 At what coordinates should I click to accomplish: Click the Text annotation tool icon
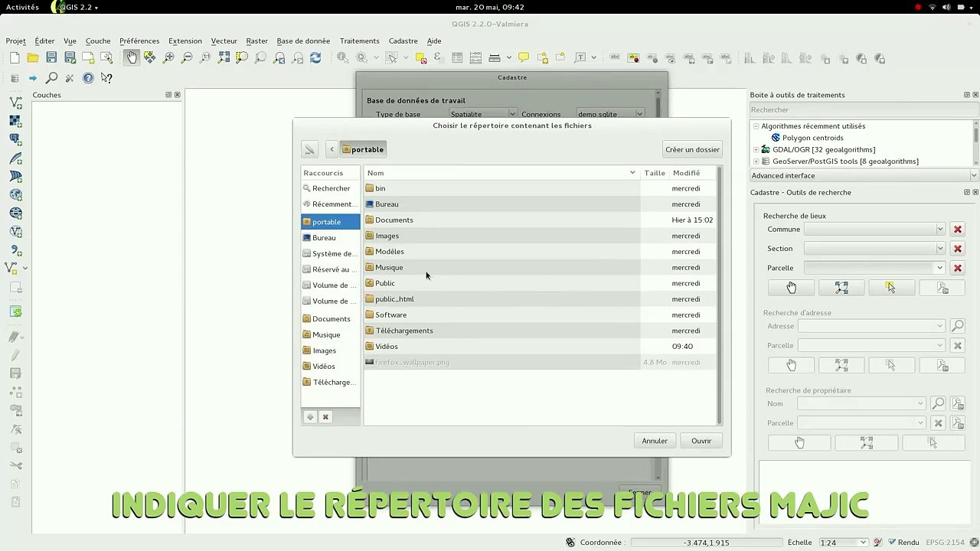[x=580, y=58]
